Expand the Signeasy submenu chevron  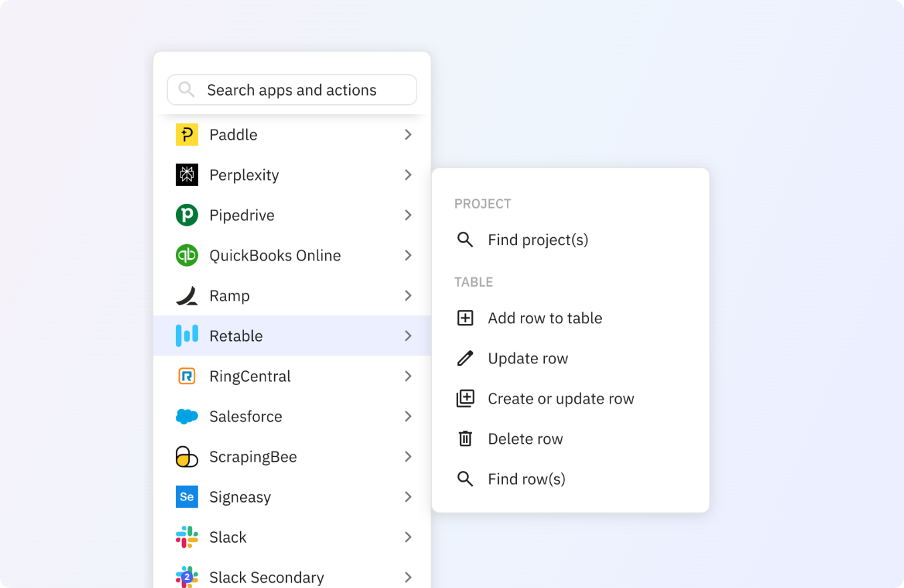pos(408,496)
